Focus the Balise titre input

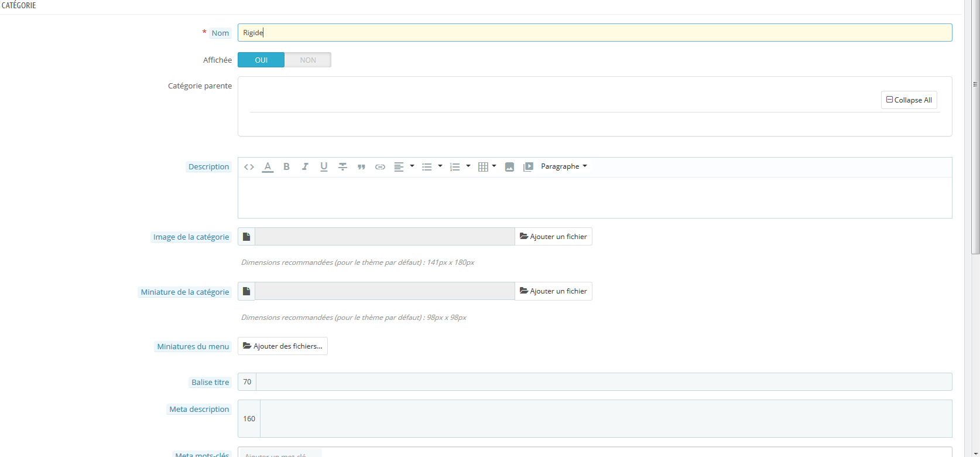click(x=604, y=382)
